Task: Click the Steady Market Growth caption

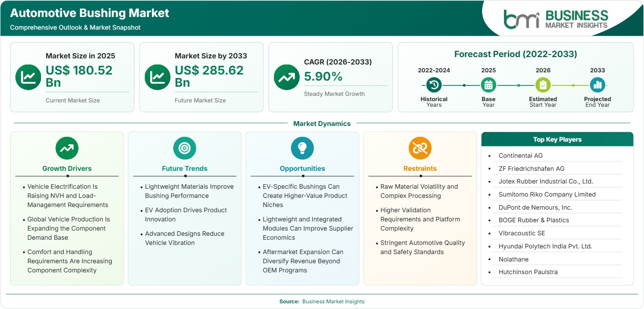Action: coord(334,94)
